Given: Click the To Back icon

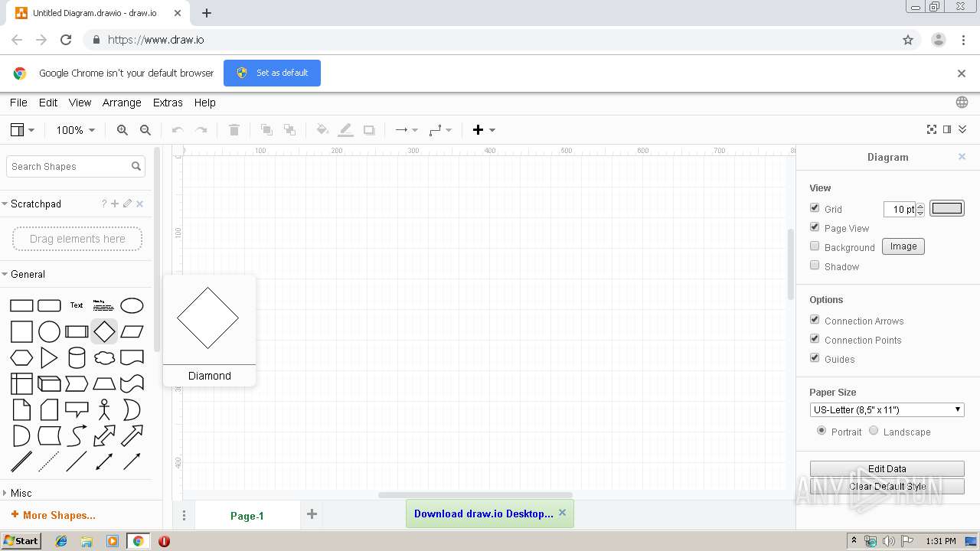Looking at the screenshot, I should click(289, 130).
